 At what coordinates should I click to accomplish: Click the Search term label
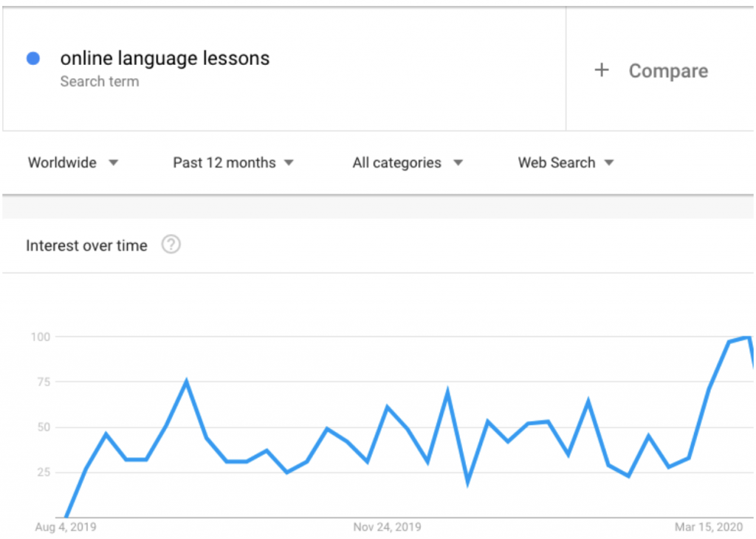point(100,81)
